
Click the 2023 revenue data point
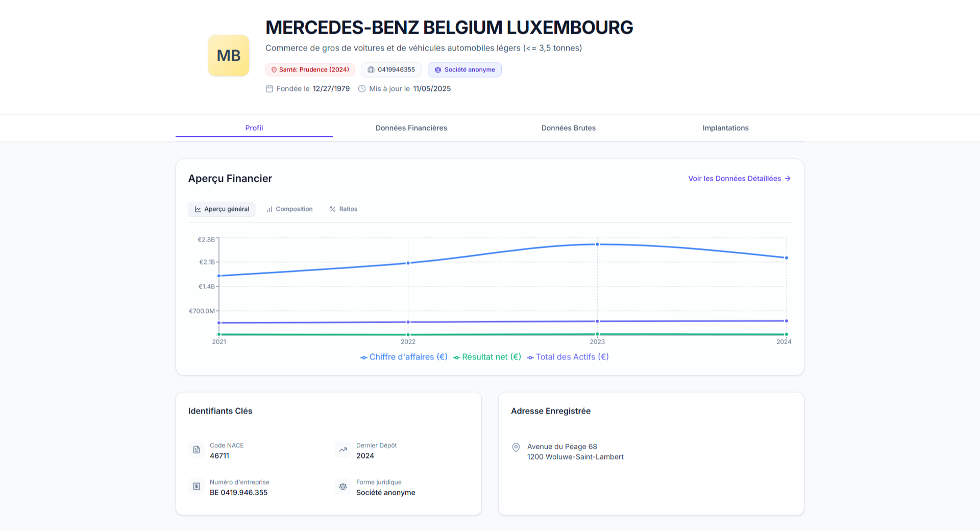click(x=597, y=245)
